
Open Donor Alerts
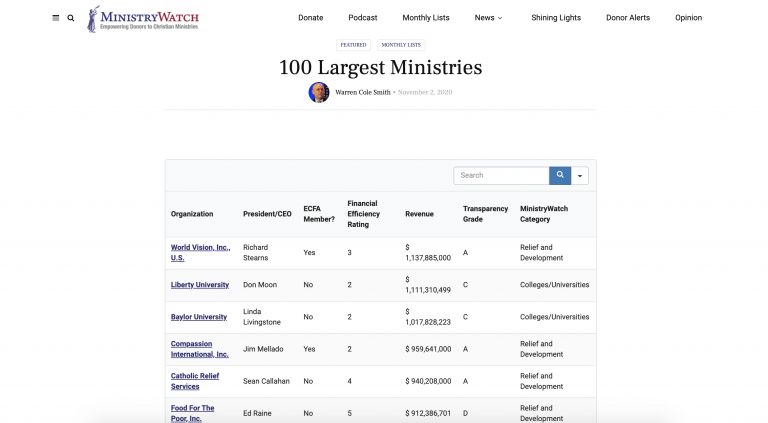click(628, 18)
